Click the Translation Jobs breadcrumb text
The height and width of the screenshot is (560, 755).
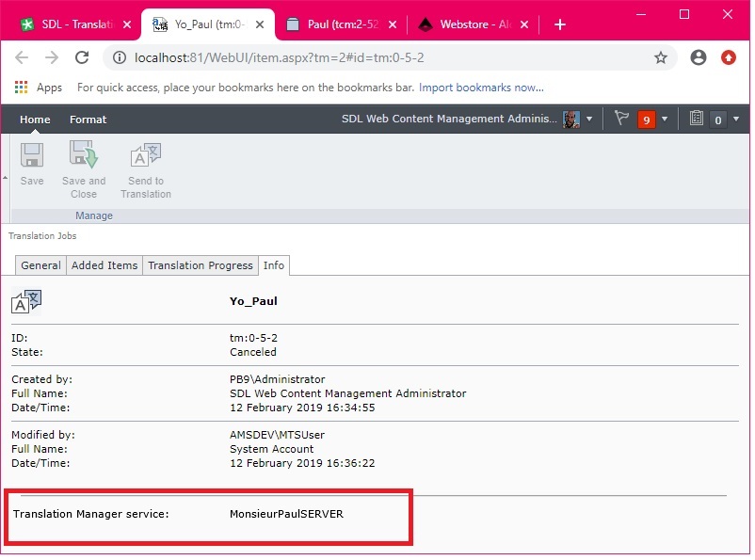coord(42,236)
